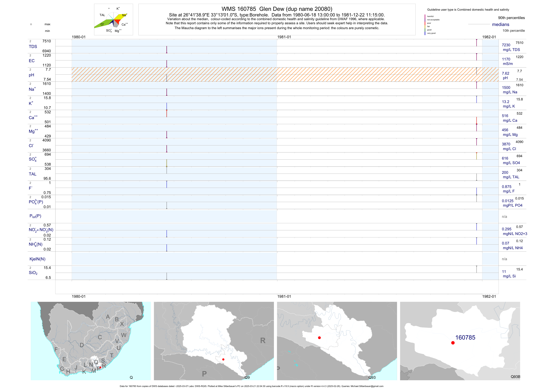Screen dimensions: 554x392
Task: Click the red dot on the South Africa map
Action: pyautogui.click(x=100, y=367)
